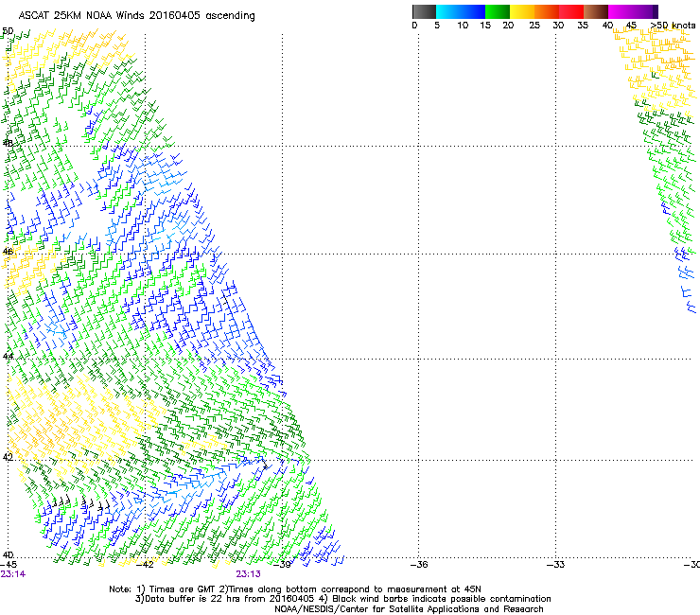Viewport: 700px width, 615px height.
Task: Click the '50' latitude label
Action: [8, 31]
